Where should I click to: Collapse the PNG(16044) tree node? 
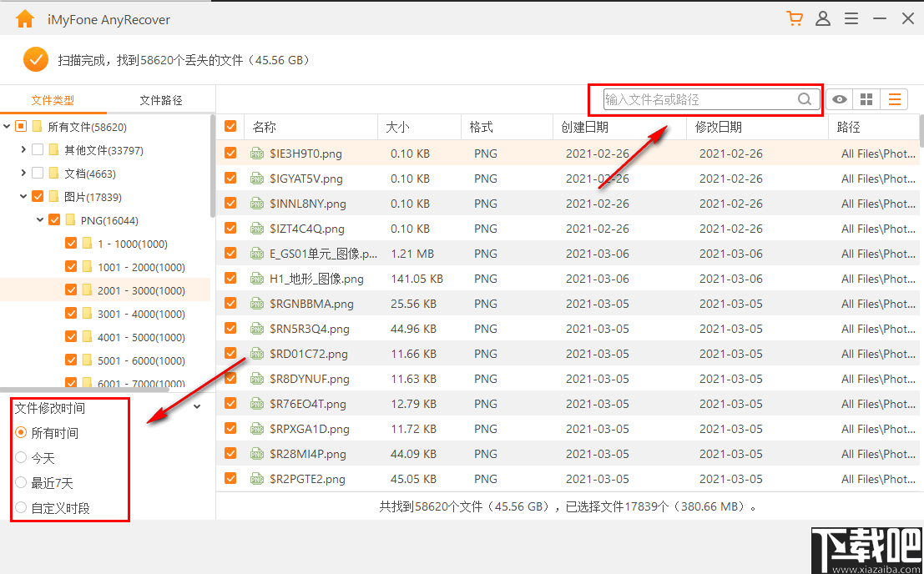40,219
